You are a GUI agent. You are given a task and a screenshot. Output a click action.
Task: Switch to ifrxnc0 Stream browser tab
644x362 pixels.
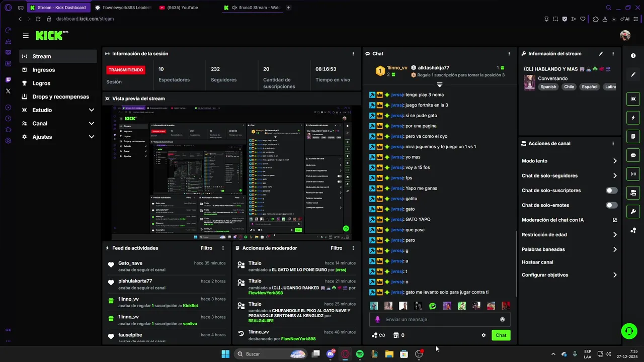tap(253, 8)
